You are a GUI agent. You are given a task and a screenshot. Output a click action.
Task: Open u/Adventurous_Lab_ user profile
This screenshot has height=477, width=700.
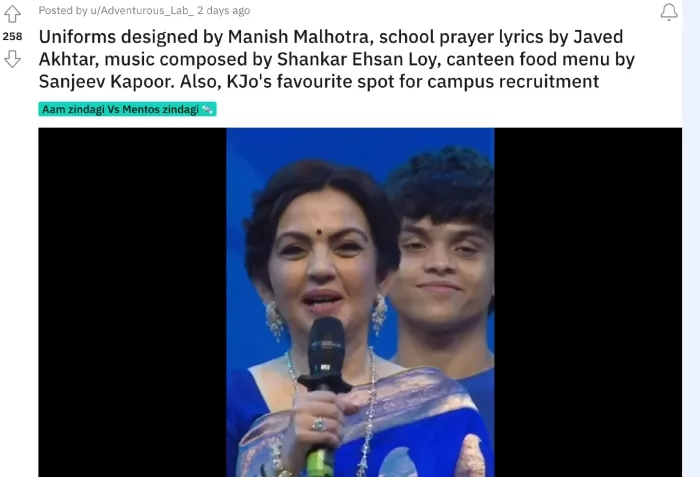(142, 10)
